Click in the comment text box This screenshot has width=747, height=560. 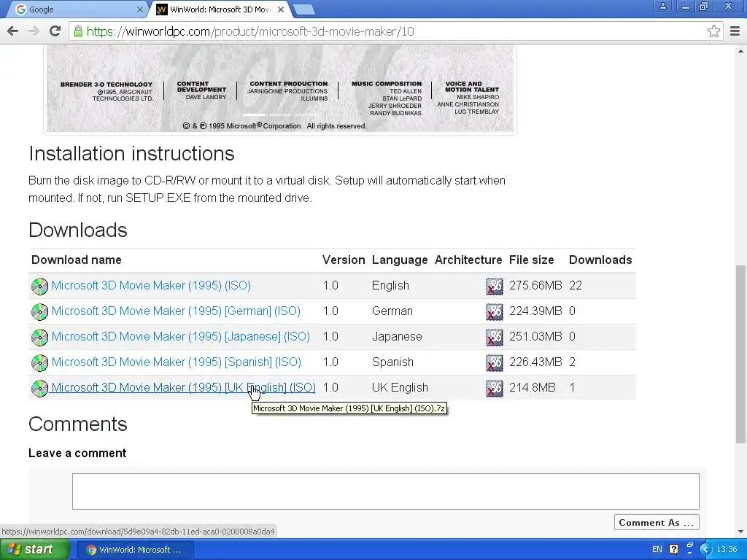pos(385,491)
